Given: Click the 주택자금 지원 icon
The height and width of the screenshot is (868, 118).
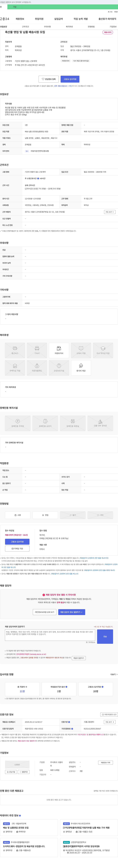Looking at the screenshot, I should (x=15, y=368).
